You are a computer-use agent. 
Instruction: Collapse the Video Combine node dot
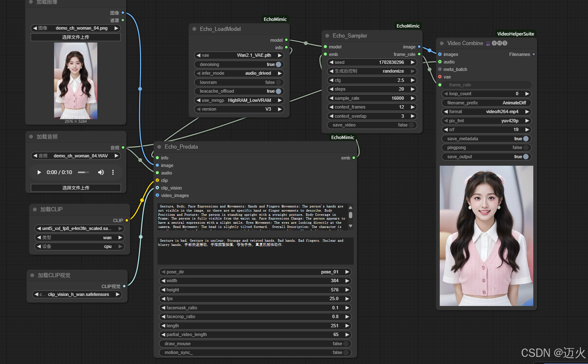(x=442, y=43)
